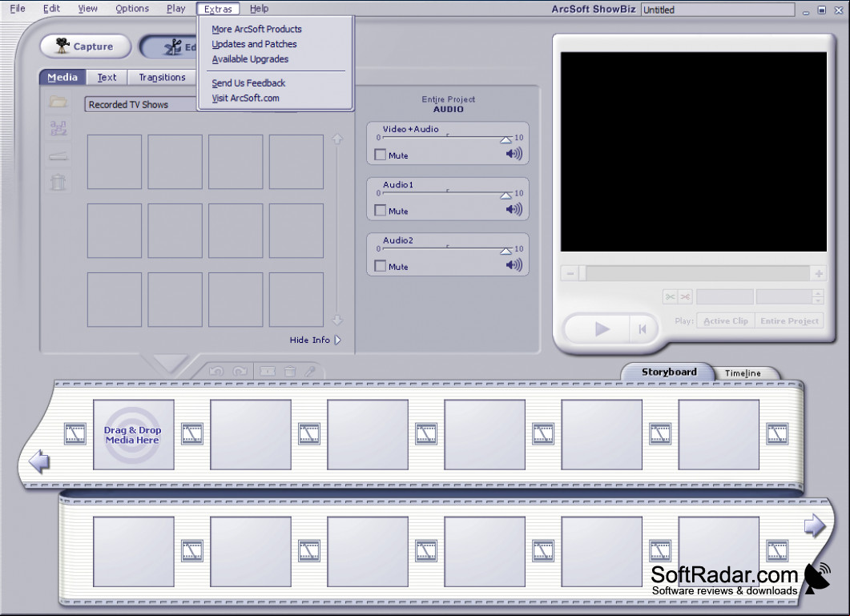850x616 pixels.
Task: Open the Play menu
Action: 175,9
